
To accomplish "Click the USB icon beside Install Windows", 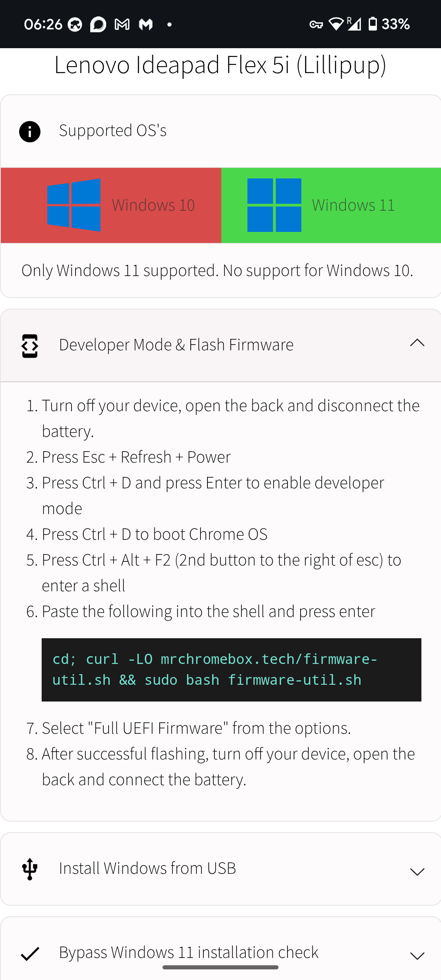I will tap(30, 869).
